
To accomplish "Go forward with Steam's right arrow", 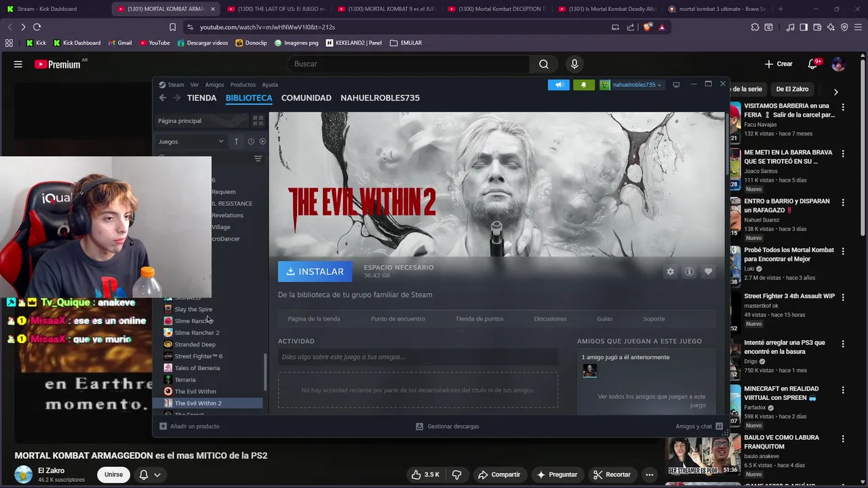I will tap(177, 98).
